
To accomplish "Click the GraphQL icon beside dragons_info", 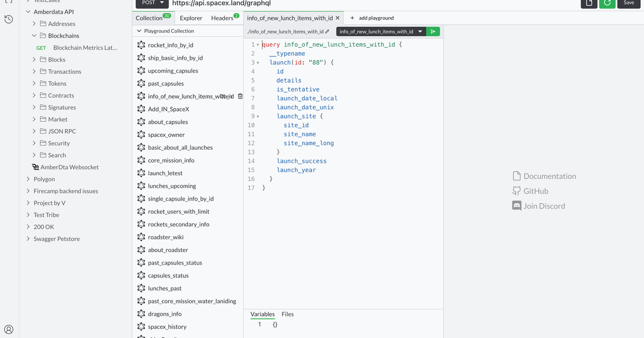I will point(141,314).
